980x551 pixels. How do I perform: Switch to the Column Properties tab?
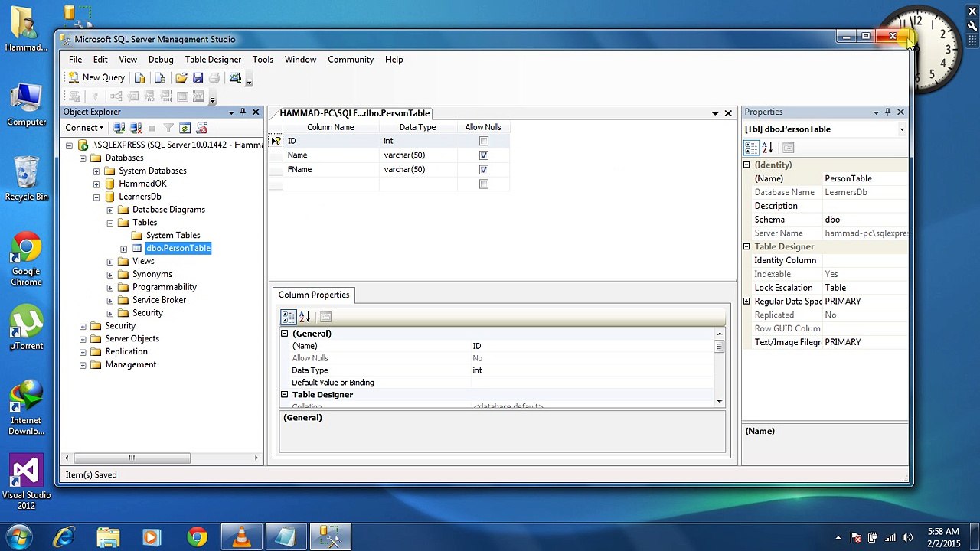pyautogui.click(x=314, y=295)
